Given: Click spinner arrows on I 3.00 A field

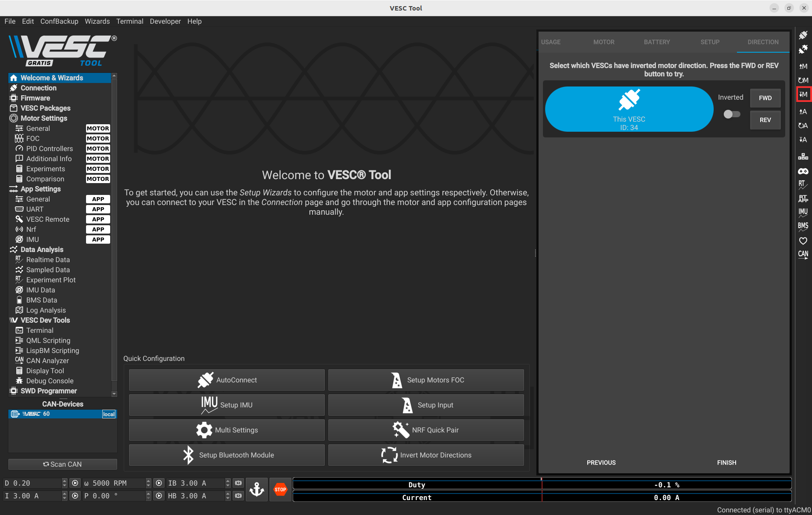Looking at the screenshot, I should coord(65,496).
